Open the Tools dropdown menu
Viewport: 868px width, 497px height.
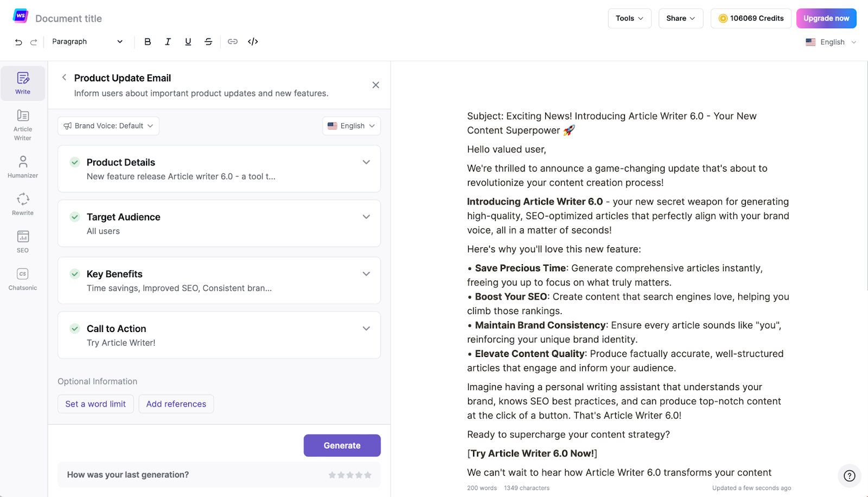[x=629, y=18]
